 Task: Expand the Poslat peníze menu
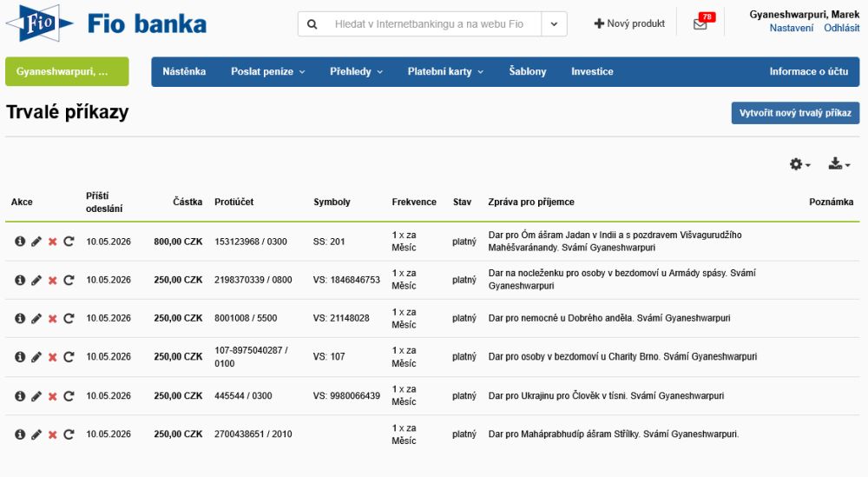267,71
